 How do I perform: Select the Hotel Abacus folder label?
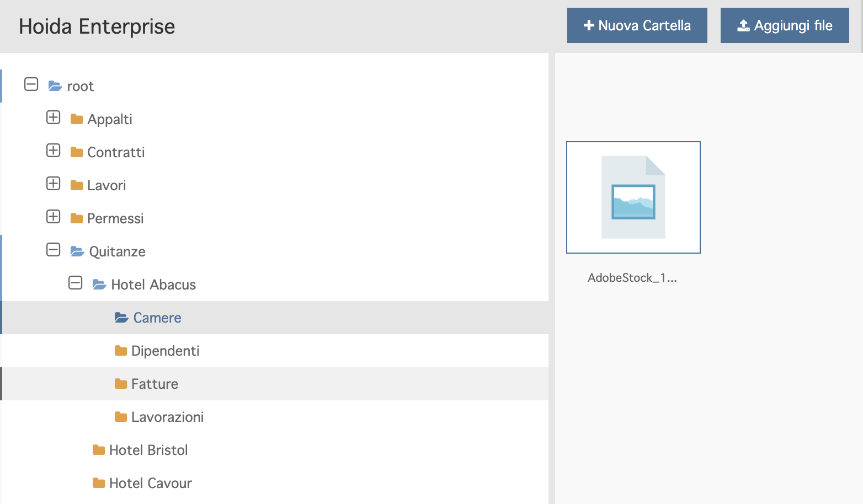coord(153,285)
